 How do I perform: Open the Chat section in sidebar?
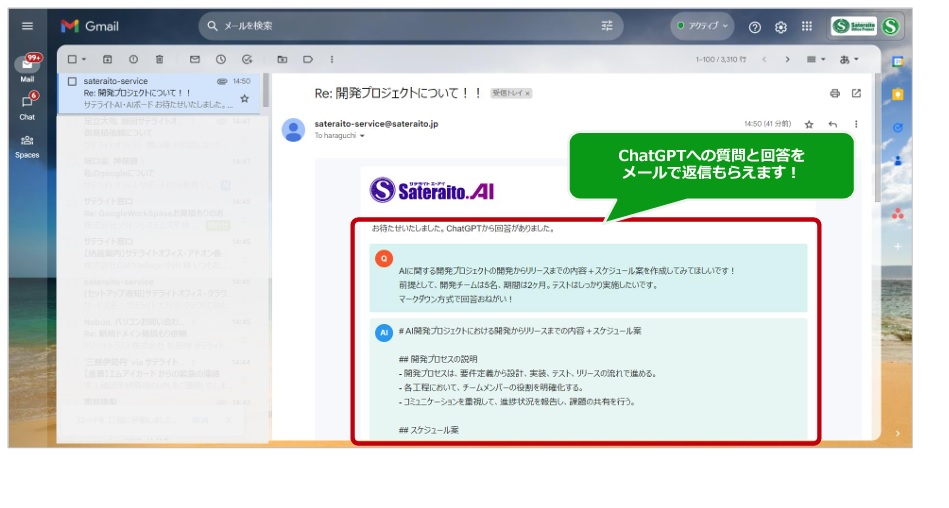[27, 107]
